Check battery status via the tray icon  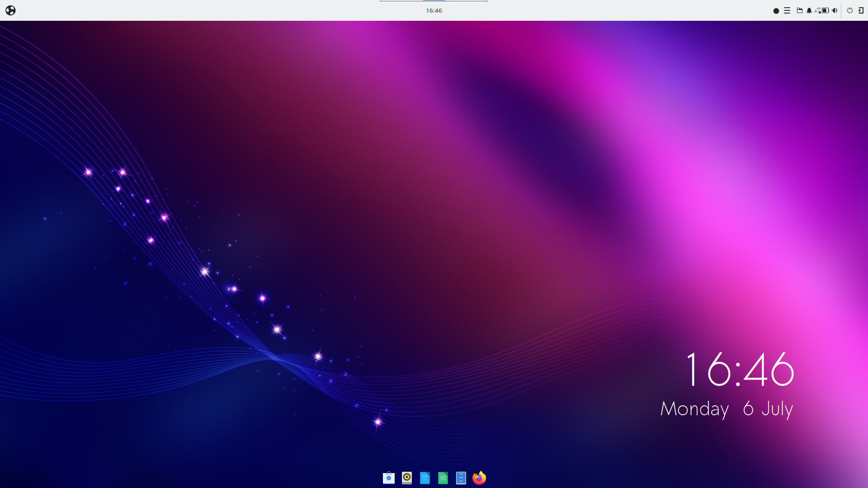[826, 10]
